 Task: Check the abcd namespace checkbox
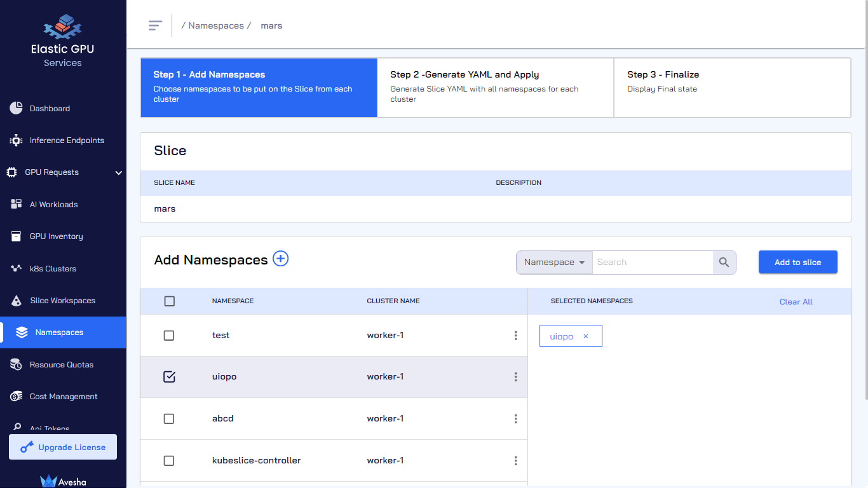[169, 419]
